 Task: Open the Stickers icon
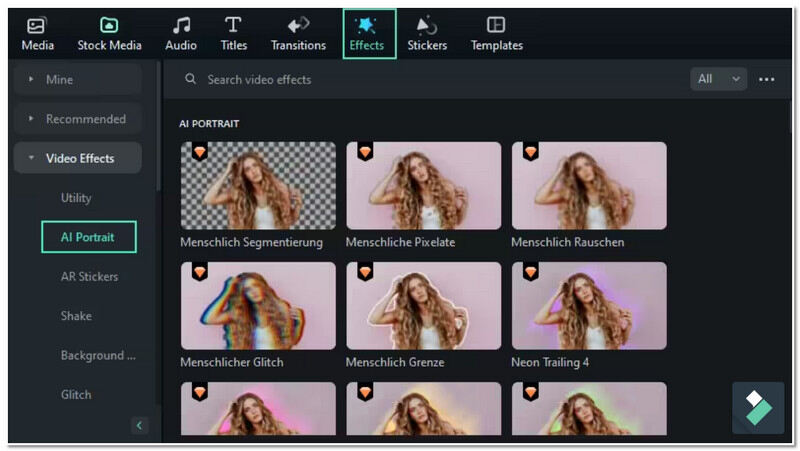(427, 25)
